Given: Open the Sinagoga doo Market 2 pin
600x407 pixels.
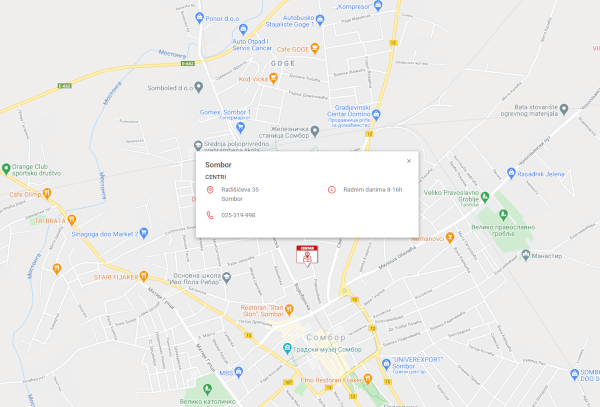Looking at the screenshot, I should pyautogui.click(x=144, y=233).
